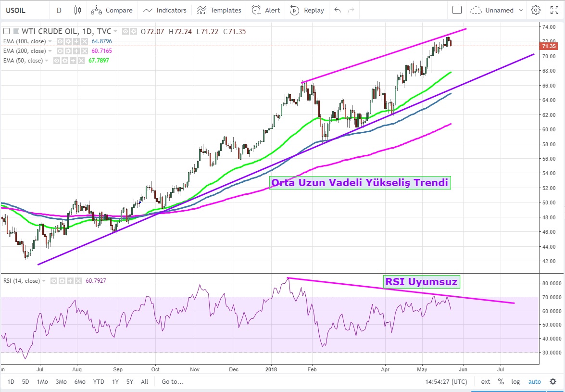This screenshot has width=565, height=392.
Task: Toggle the auto scale option
Action: (x=534, y=382)
